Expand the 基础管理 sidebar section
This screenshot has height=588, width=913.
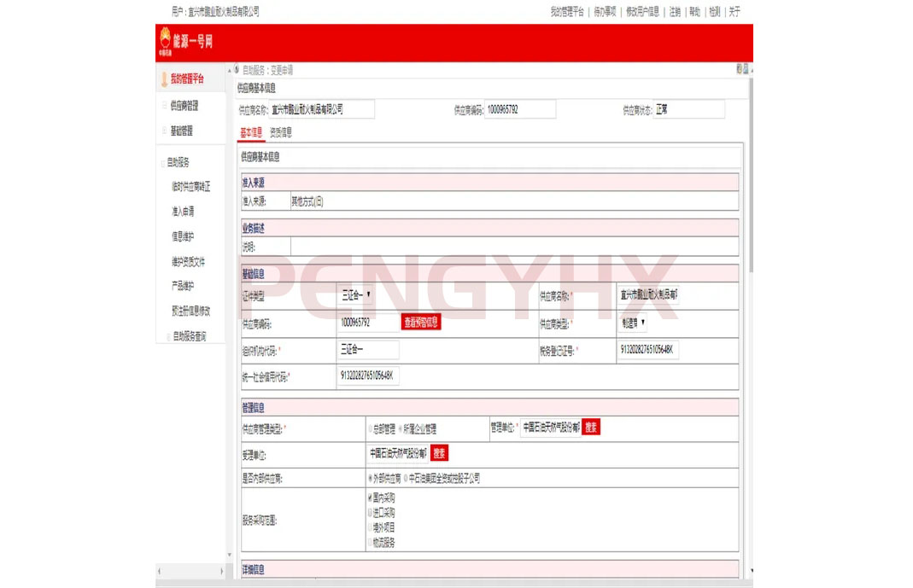pos(180,131)
